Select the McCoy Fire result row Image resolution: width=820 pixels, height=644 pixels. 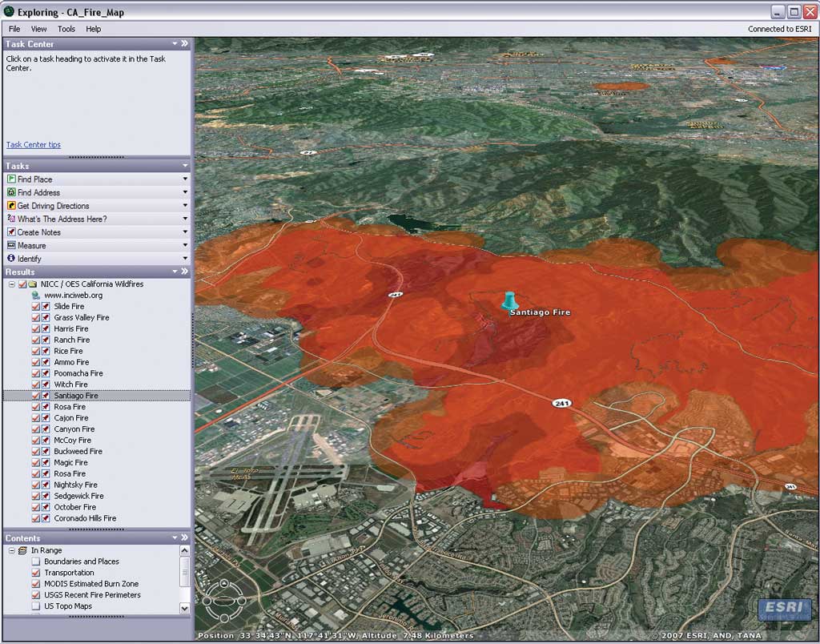click(73, 441)
